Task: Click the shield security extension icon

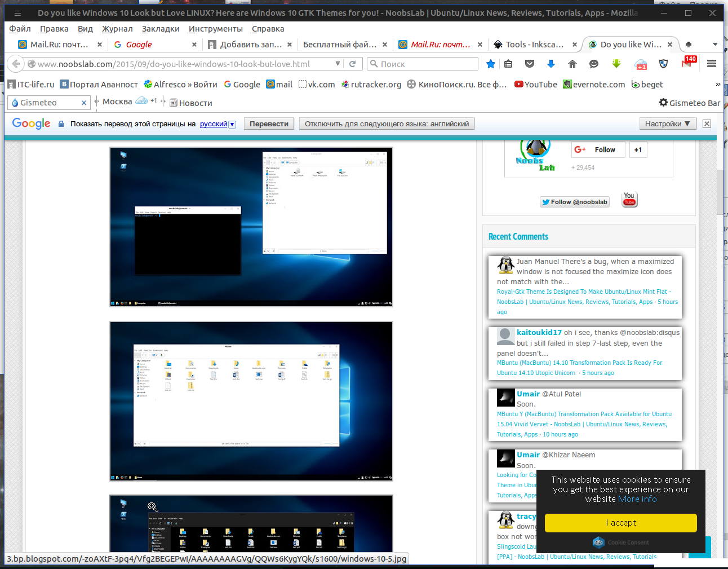Action: (664, 64)
